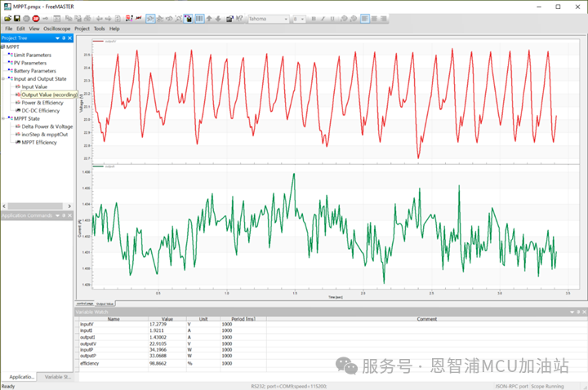The width and height of the screenshot is (588, 390).
Task: Open MPPT Efficiency in the project tree
Action: pos(39,142)
